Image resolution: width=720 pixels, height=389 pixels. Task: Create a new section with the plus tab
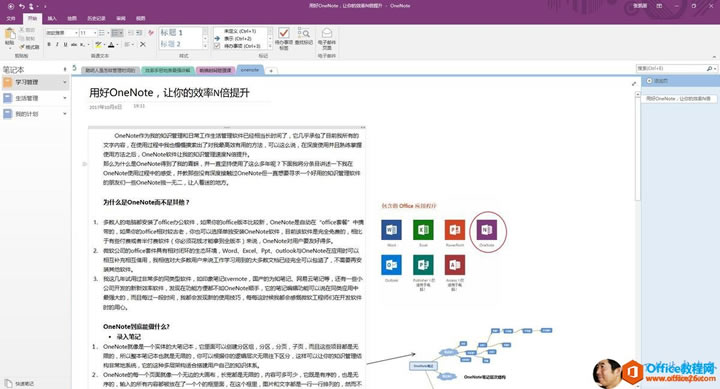tap(271, 71)
